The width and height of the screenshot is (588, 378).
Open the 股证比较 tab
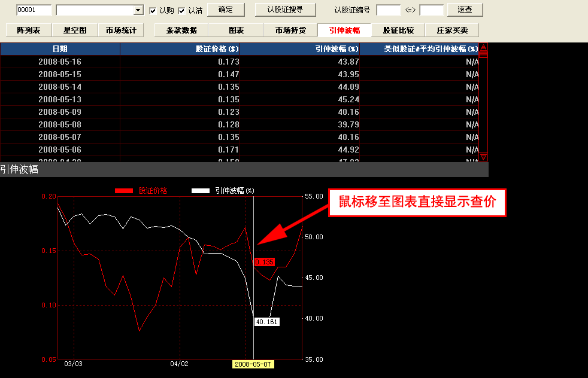point(398,31)
